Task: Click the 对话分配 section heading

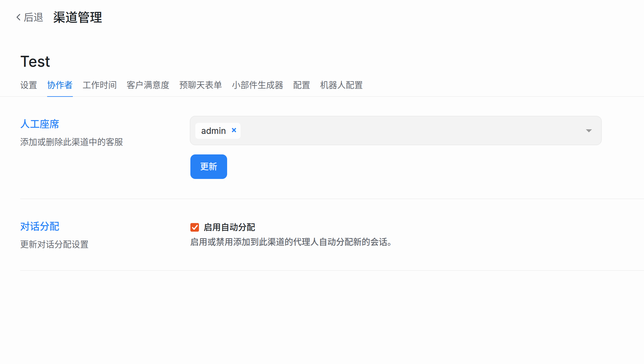Action: [40, 226]
